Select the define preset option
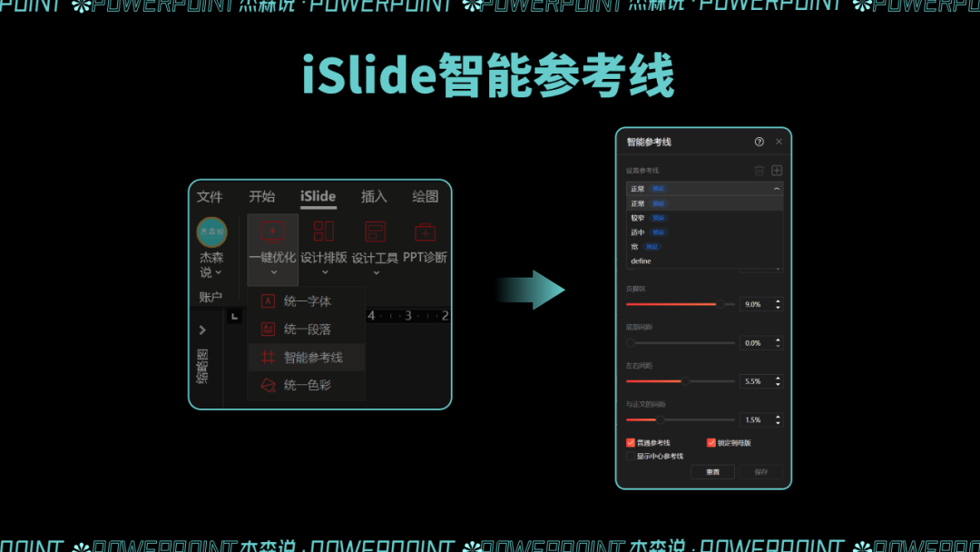The width and height of the screenshot is (980, 552). click(704, 261)
